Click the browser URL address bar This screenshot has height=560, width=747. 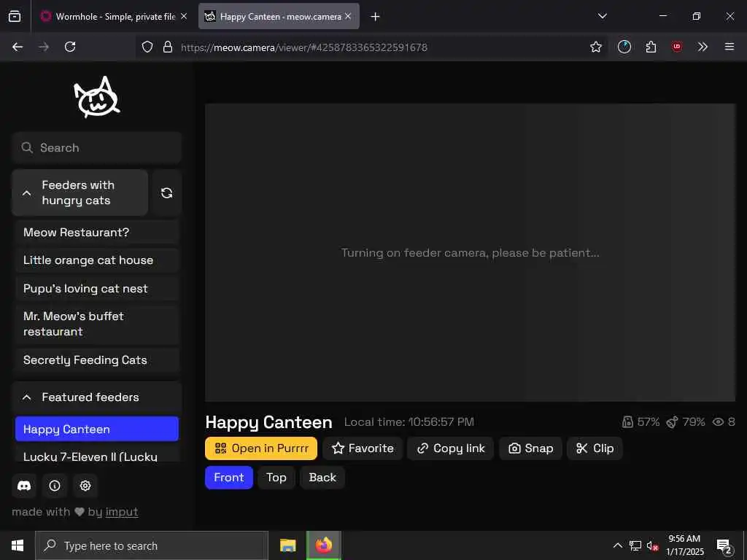point(371,47)
